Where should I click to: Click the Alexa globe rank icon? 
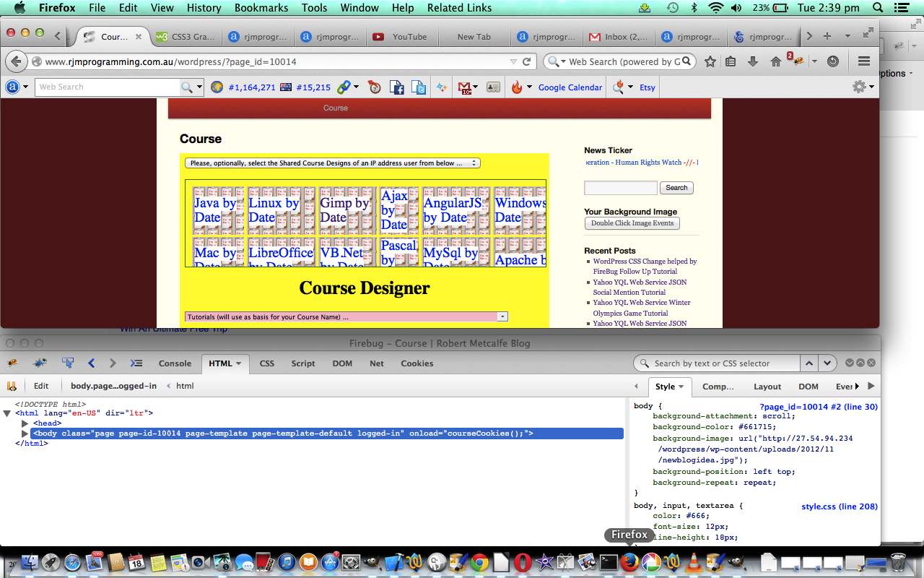tap(217, 87)
